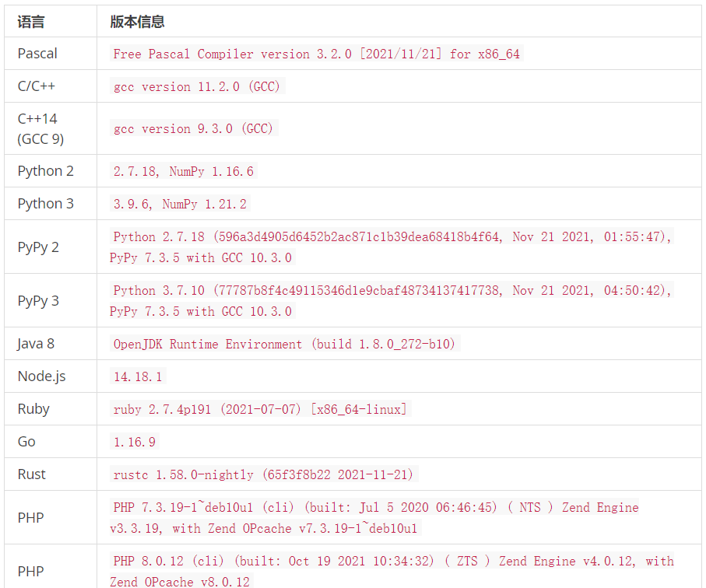Select the PHP 8.0.12 (cli) version text
The width and height of the screenshot is (706, 588).
(x=392, y=572)
